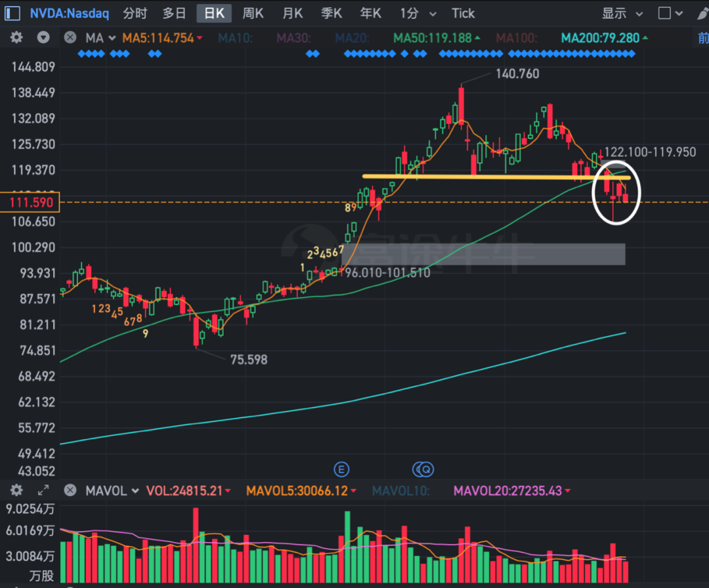Switch to 月K monthly chart tab

(x=292, y=13)
